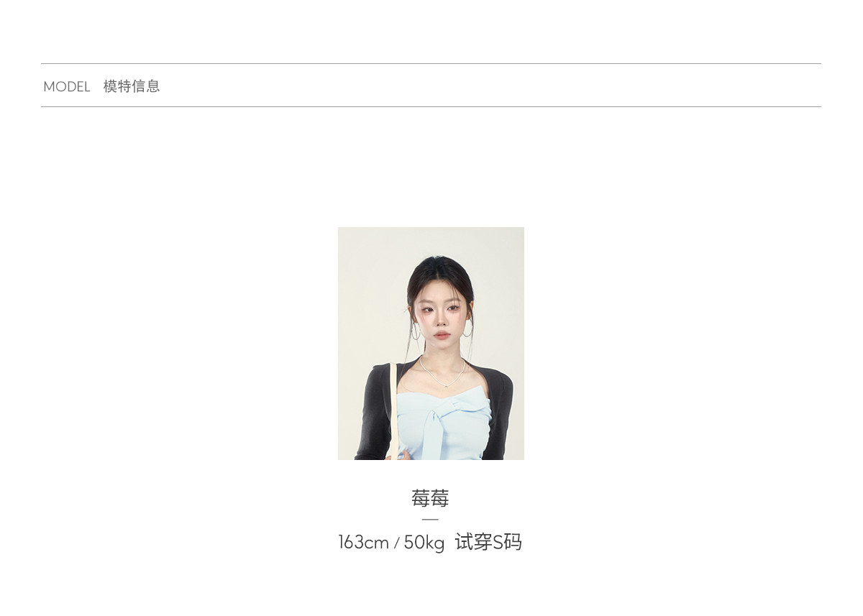Click the model name 莓莓
The width and height of the screenshot is (863, 616).
(x=430, y=498)
